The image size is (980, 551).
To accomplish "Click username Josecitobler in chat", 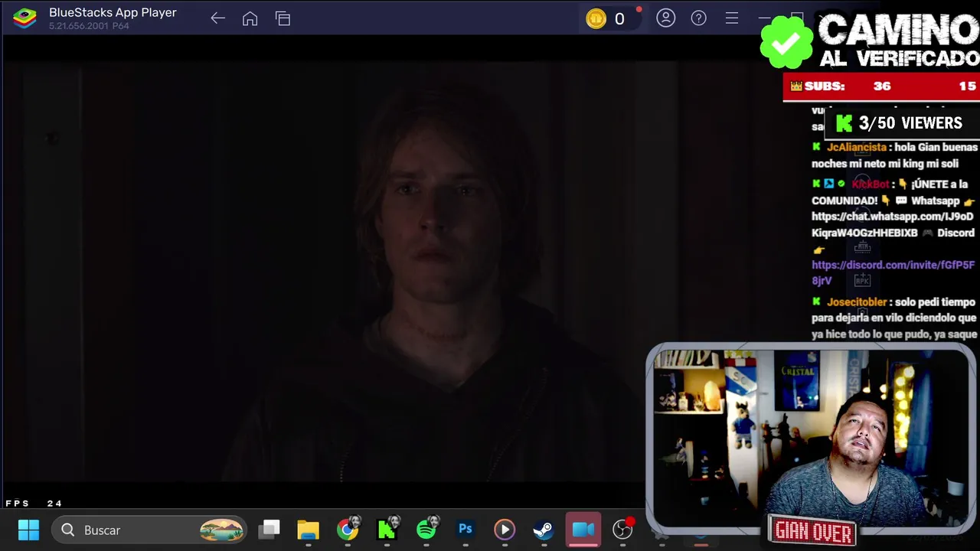I will (857, 302).
